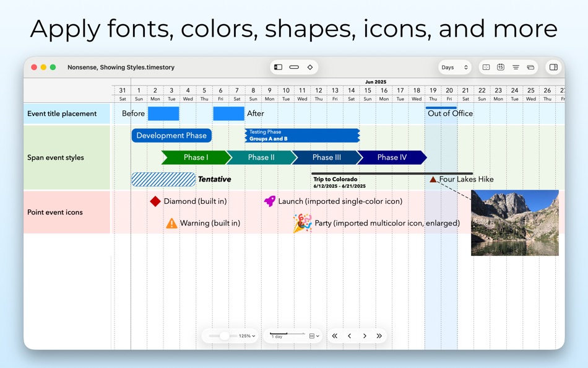Click the 6/12/2025 - 6/21/2025 date text
The height and width of the screenshot is (368, 588).
(x=339, y=186)
